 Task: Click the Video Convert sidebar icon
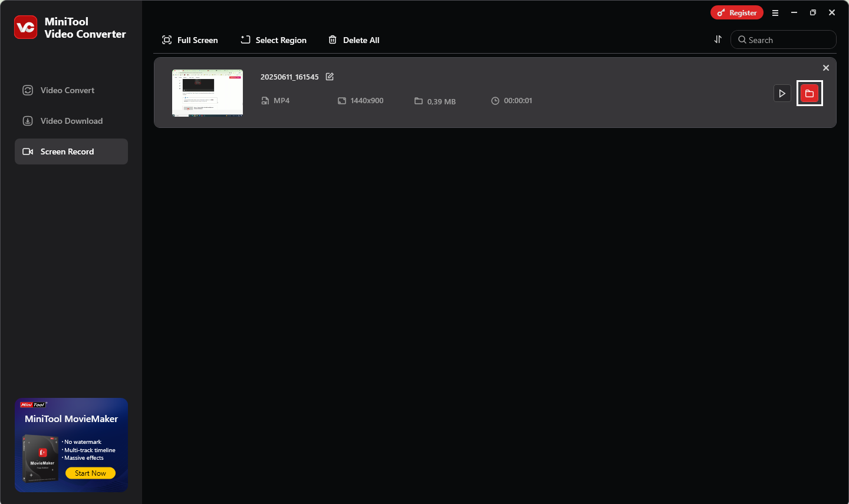pyautogui.click(x=28, y=90)
